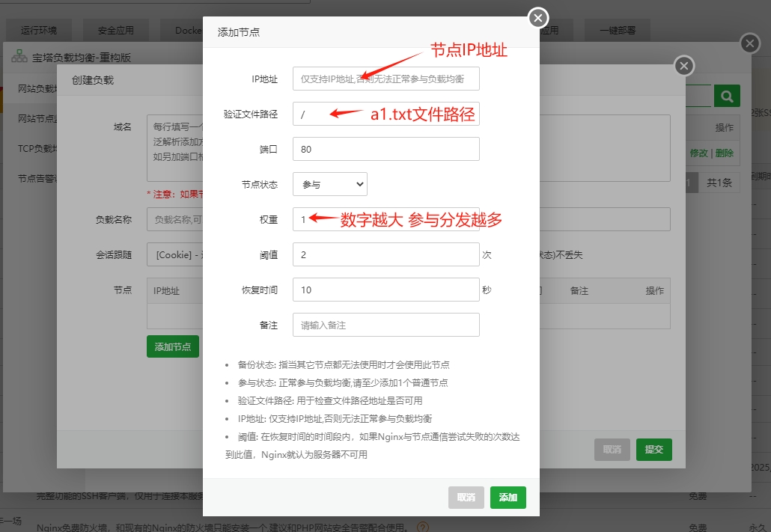
Task: Close the 宝塔负载均衡-重构版 window with its X icon
Action: (750, 43)
